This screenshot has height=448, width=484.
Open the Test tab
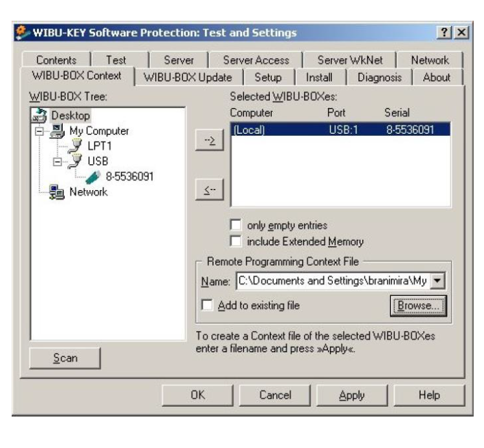(116, 60)
